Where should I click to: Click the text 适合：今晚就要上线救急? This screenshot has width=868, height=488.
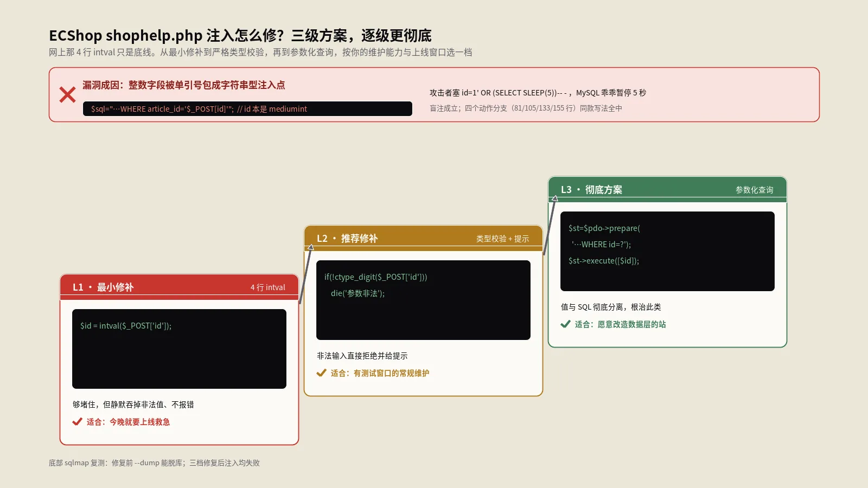pos(128,421)
